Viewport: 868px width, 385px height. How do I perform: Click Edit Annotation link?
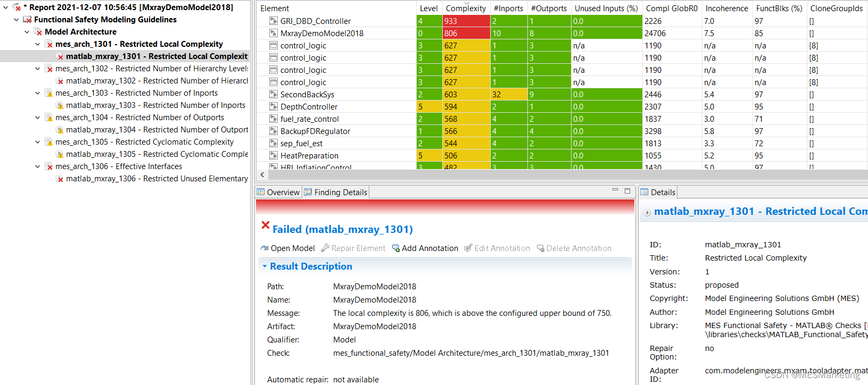click(x=502, y=248)
